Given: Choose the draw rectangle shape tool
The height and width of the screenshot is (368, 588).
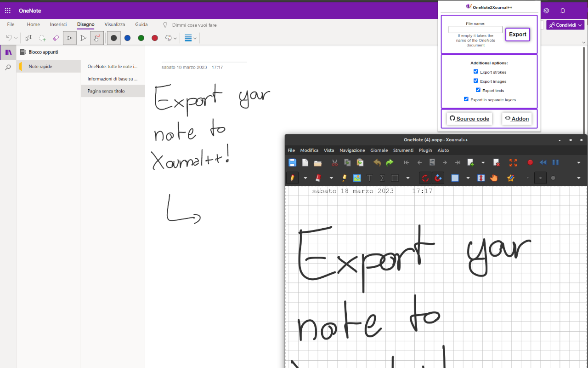Looking at the screenshot, I should point(395,178).
